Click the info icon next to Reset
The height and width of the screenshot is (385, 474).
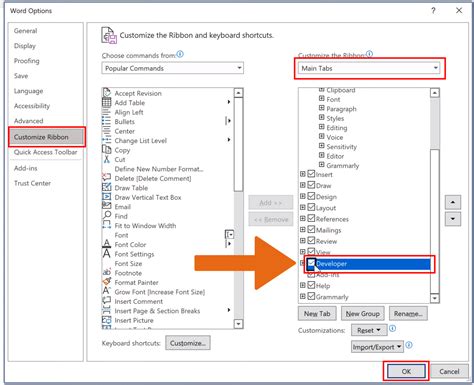pos(393,328)
